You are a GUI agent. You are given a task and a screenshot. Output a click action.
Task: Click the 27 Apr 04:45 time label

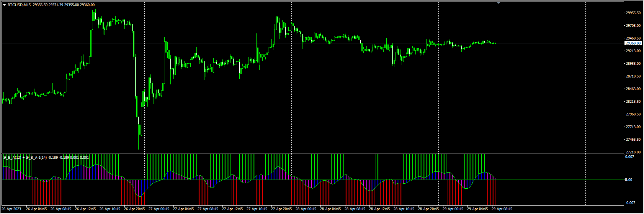(x=183, y=209)
